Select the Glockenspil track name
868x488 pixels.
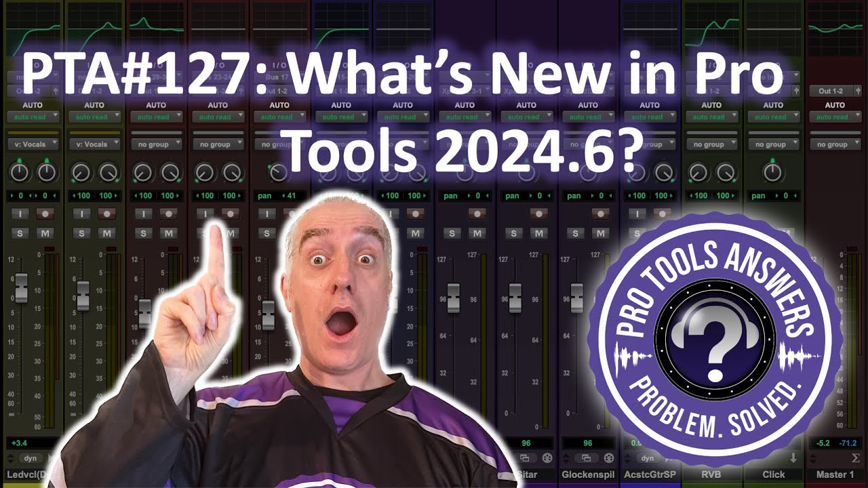pos(588,474)
